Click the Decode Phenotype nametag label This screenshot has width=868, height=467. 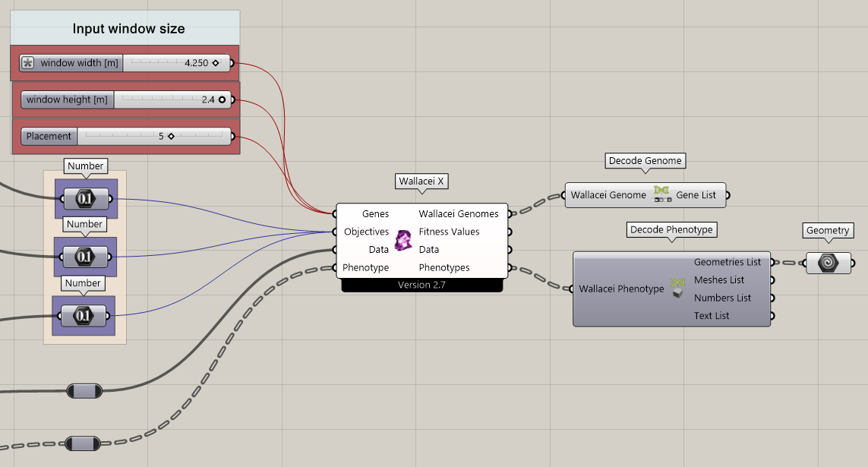(671, 229)
